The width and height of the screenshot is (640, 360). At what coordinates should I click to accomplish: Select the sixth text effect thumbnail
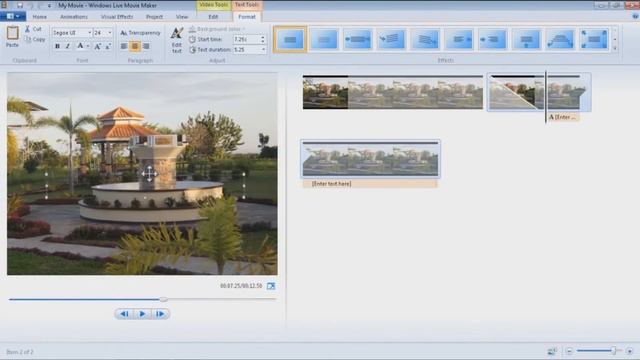(x=459, y=40)
